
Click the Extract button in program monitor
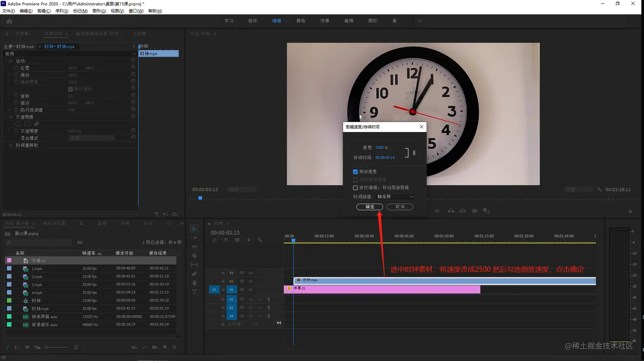[x=463, y=211]
